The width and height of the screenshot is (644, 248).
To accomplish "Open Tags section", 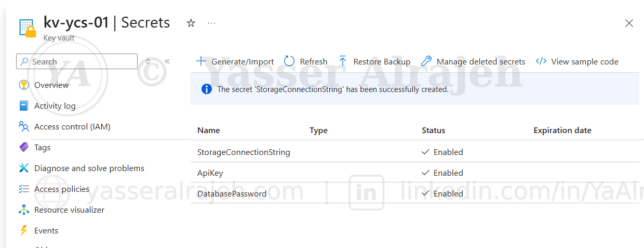I will [43, 147].
